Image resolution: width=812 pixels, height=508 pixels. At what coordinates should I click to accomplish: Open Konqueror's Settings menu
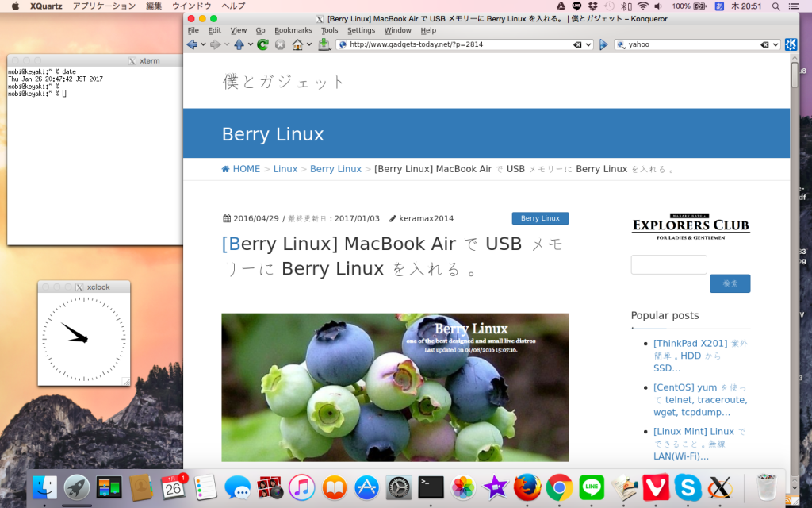(x=361, y=31)
